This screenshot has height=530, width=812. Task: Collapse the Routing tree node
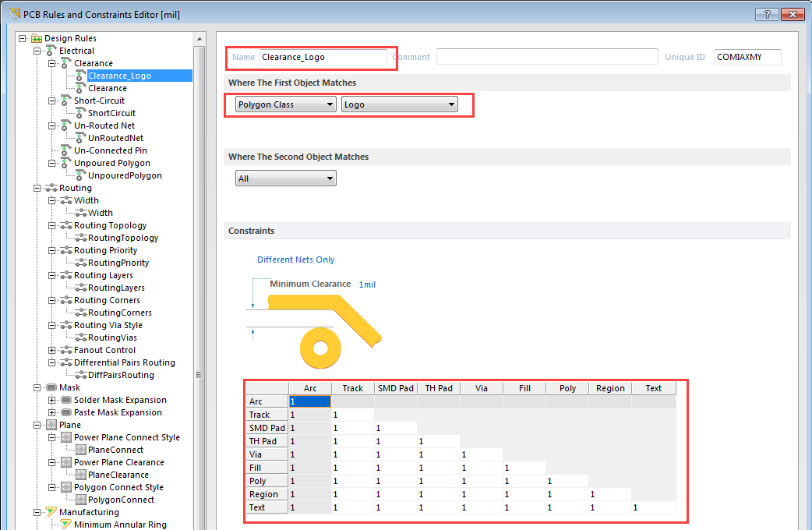click(37, 188)
